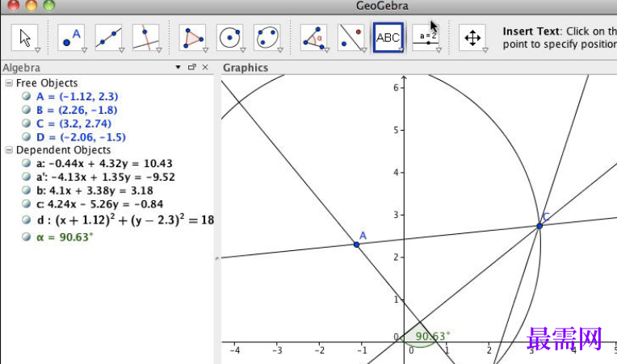The image size is (617, 364).
Task: Select B = (2.26, -1.8) in Algebra
Action: click(x=77, y=110)
